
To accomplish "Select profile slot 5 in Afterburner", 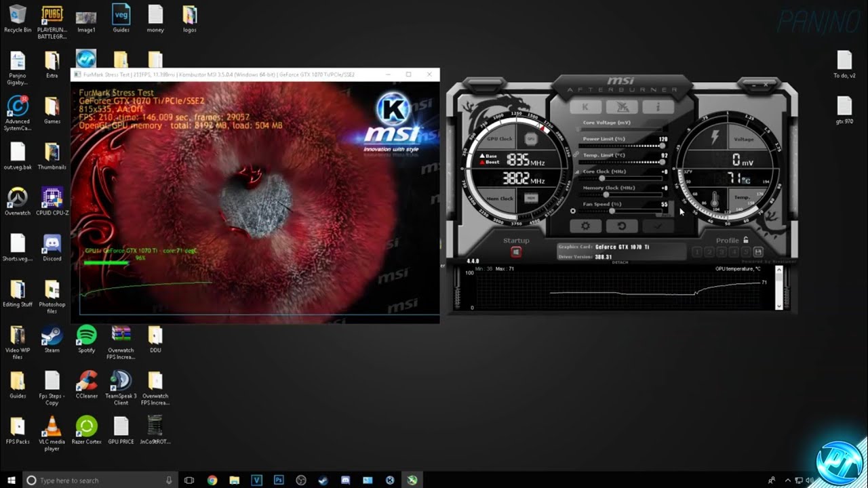I will (746, 252).
